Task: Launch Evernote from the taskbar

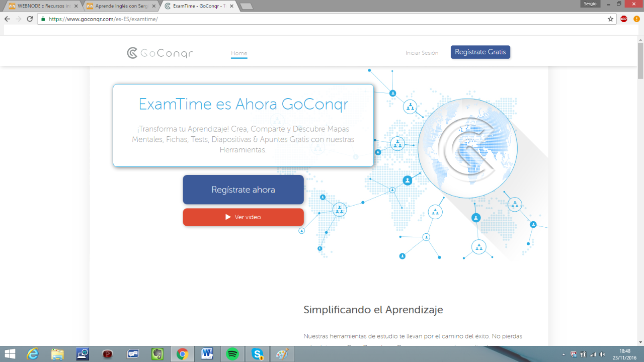Action: 157,354
